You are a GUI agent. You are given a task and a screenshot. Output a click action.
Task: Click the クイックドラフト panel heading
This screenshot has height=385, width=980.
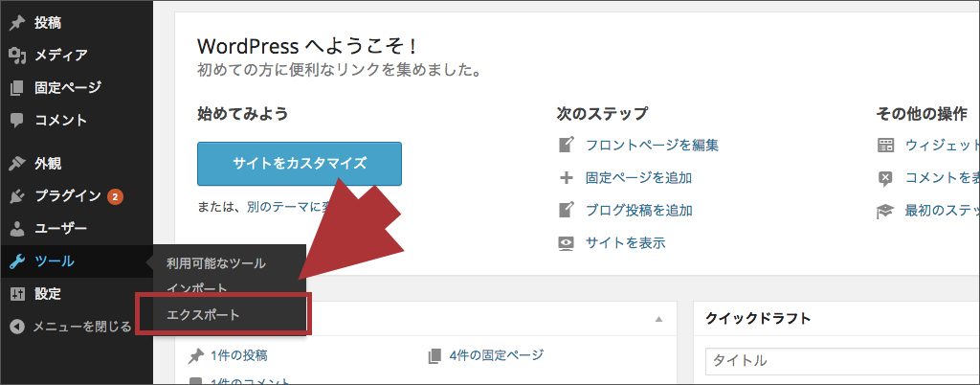click(758, 319)
